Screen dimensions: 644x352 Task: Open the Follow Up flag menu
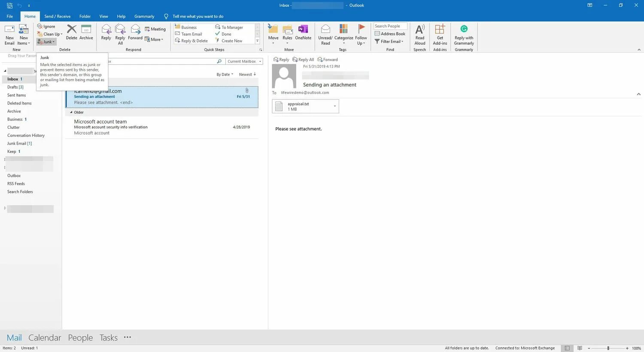coord(361,35)
